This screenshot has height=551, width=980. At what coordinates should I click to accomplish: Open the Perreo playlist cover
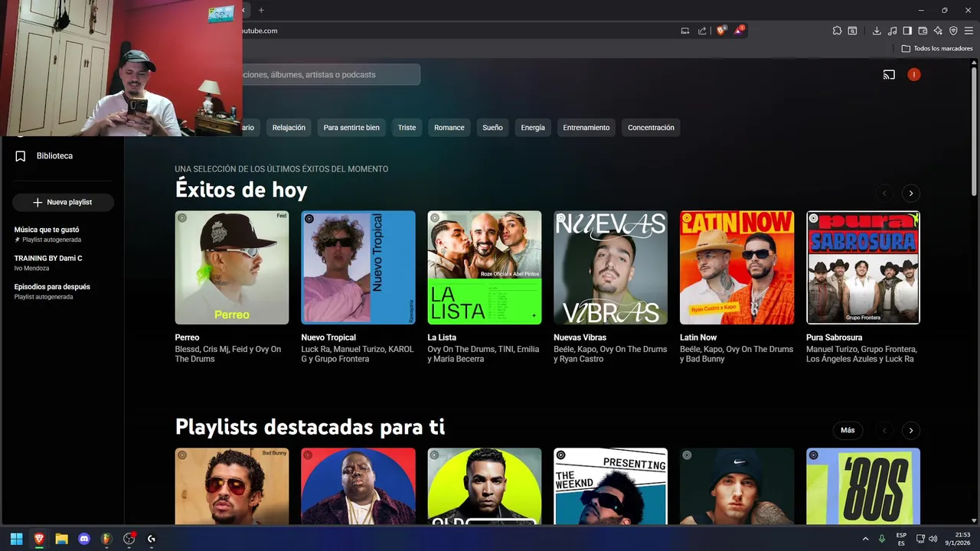coord(232,268)
